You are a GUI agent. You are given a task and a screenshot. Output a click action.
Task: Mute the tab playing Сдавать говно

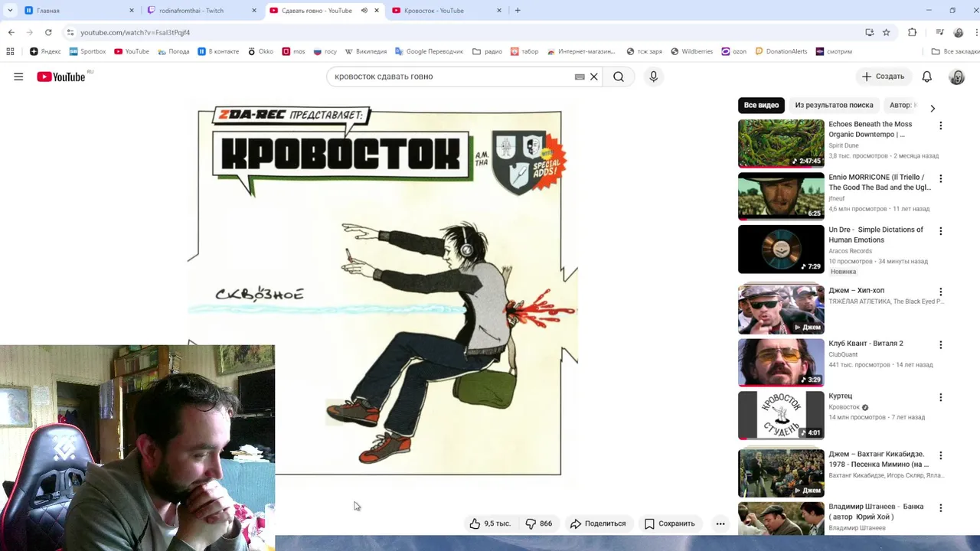364,11
